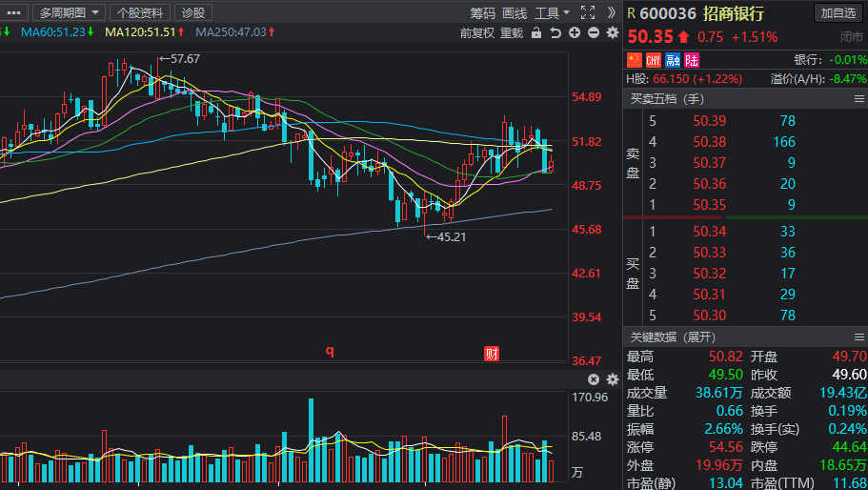Image resolution: width=868 pixels, height=490 pixels.
Task: Zoom out chart with minus icon
Action: tap(594, 32)
